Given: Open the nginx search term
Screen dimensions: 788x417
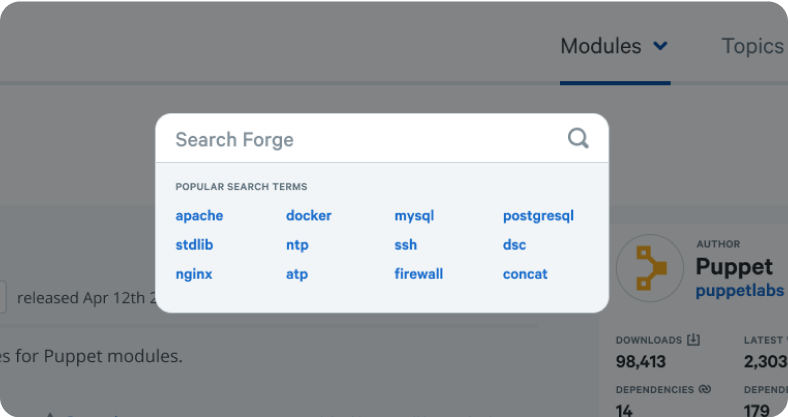Looking at the screenshot, I should [x=194, y=273].
